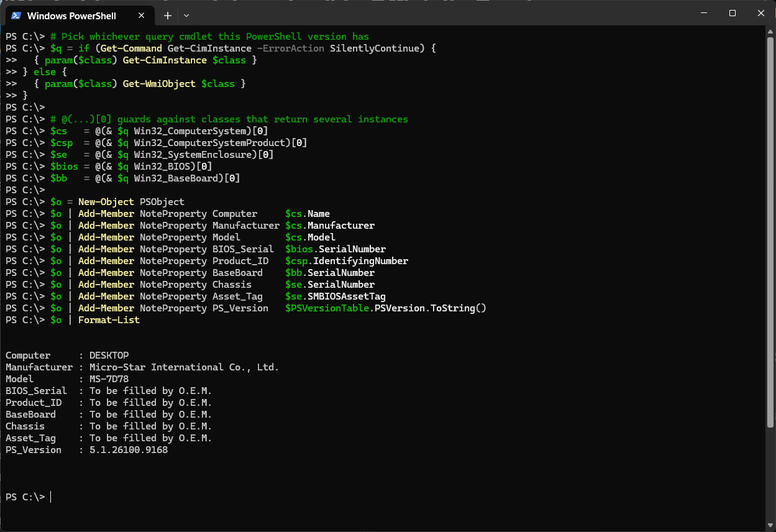
Task: Click '$csp.IdentifyingNumber' text
Action: coord(347,261)
